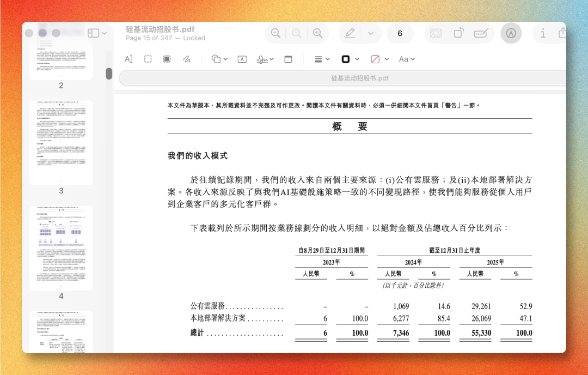Click the table row label 總計

(x=197, y=332)
